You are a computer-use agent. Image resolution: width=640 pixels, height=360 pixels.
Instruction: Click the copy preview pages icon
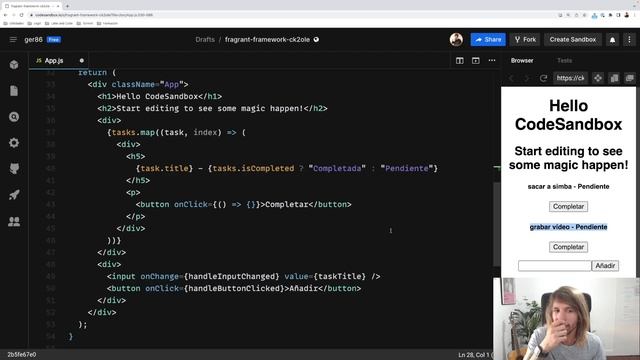click(x=614, y=78)
